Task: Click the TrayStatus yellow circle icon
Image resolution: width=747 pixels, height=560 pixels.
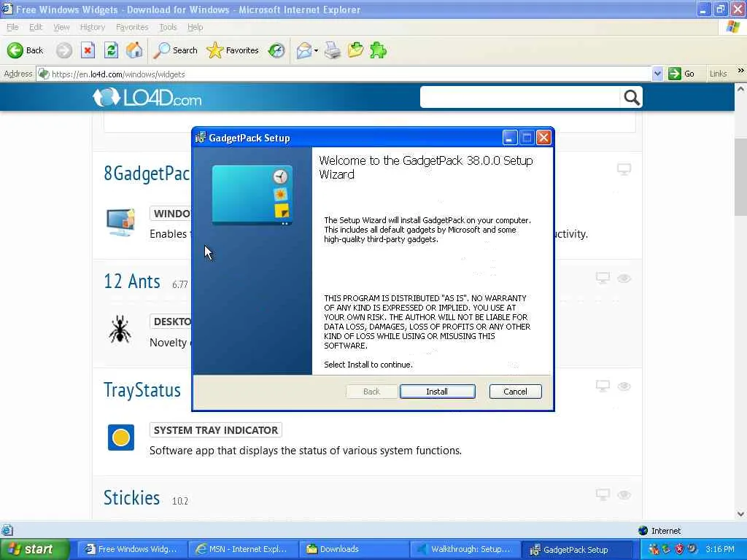Action: [x=121, y=437]
